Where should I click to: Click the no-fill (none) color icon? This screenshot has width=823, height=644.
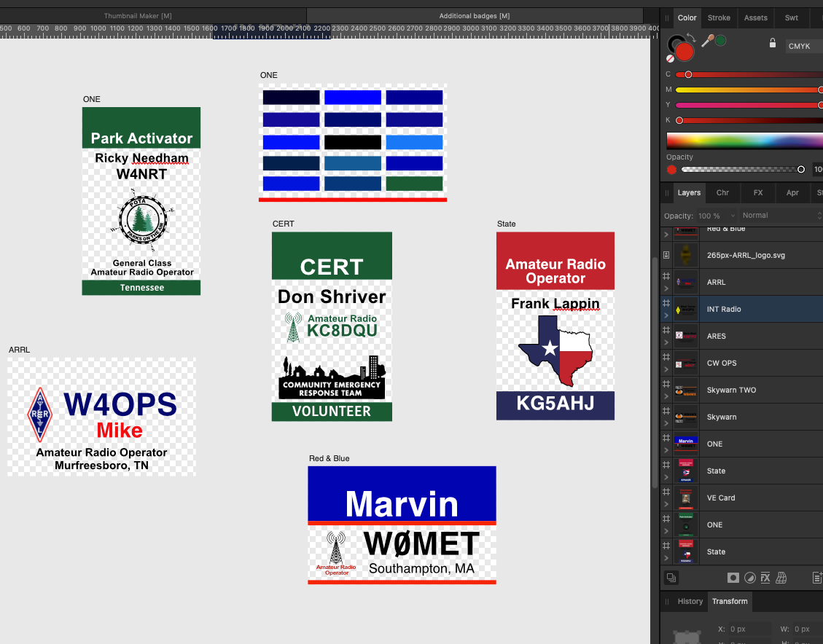click(670, 58)
